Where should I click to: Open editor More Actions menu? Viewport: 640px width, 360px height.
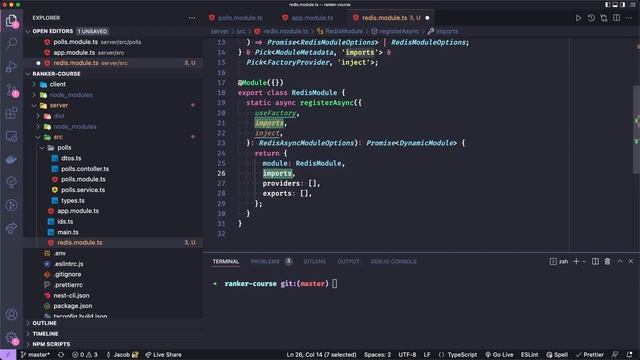pyautogui.click(x=629, y=18)
